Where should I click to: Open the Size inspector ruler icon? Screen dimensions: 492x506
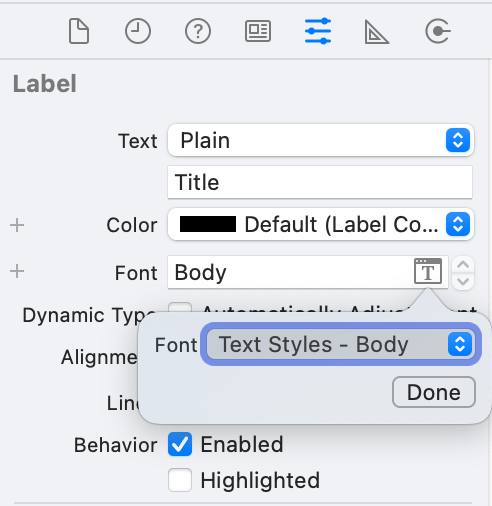(x=376, y=32)
